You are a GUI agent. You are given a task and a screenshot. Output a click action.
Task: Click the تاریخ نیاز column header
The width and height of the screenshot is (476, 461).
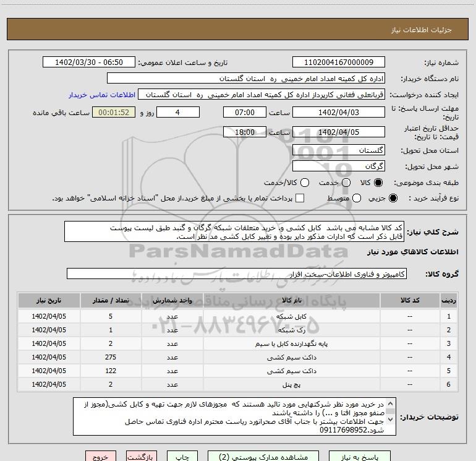[49, 300]
